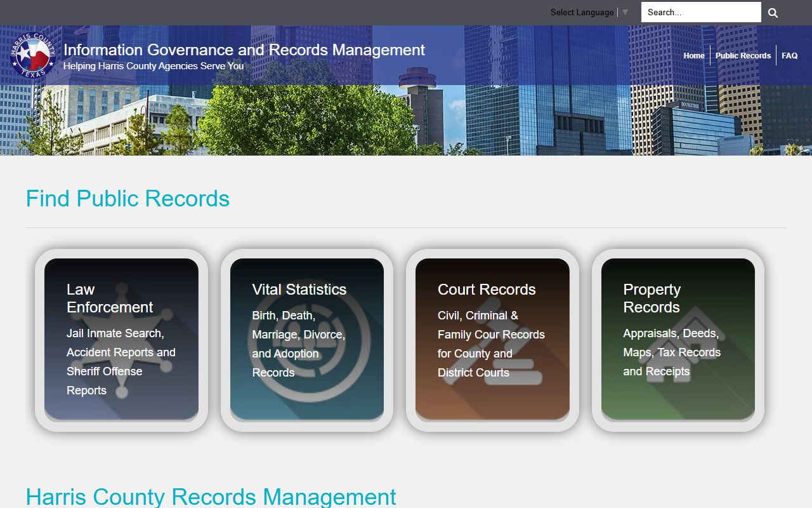Click the Harris County Records Management heading

pyautogui.click(x=211, y=497)
